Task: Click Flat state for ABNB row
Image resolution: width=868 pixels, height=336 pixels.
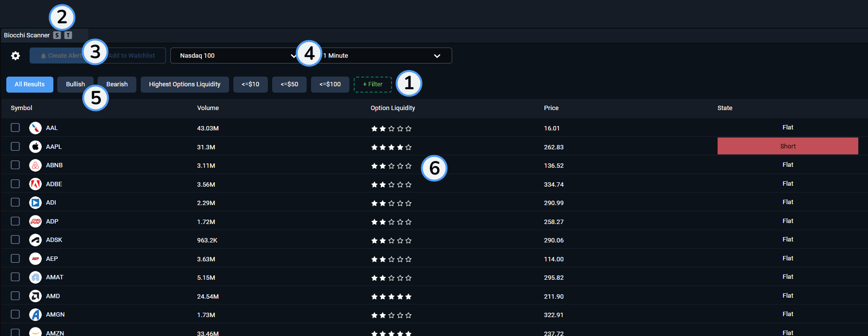Action: point(788,165)
